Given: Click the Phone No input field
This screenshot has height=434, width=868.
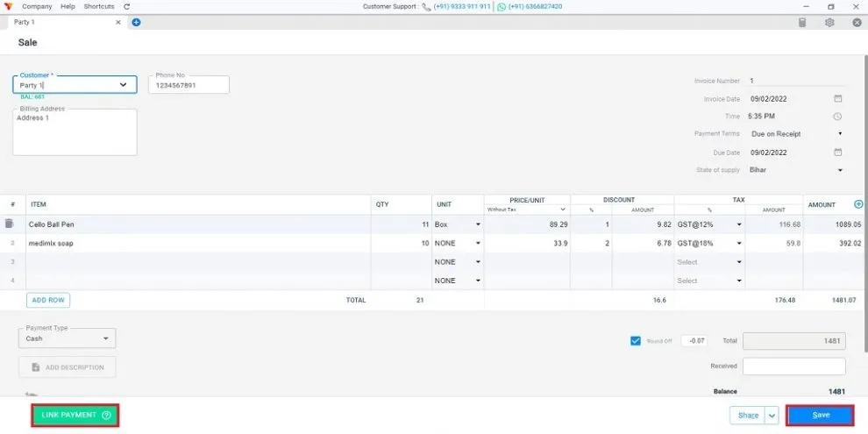Looking at the screenshot, I should pos(189,85).
